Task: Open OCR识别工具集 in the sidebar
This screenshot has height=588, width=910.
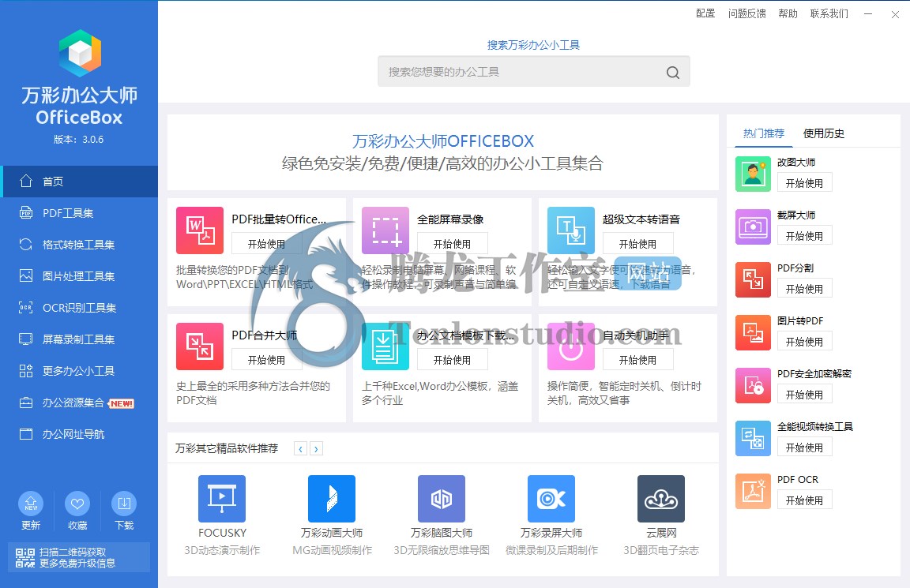Action: tap(79, 308)
